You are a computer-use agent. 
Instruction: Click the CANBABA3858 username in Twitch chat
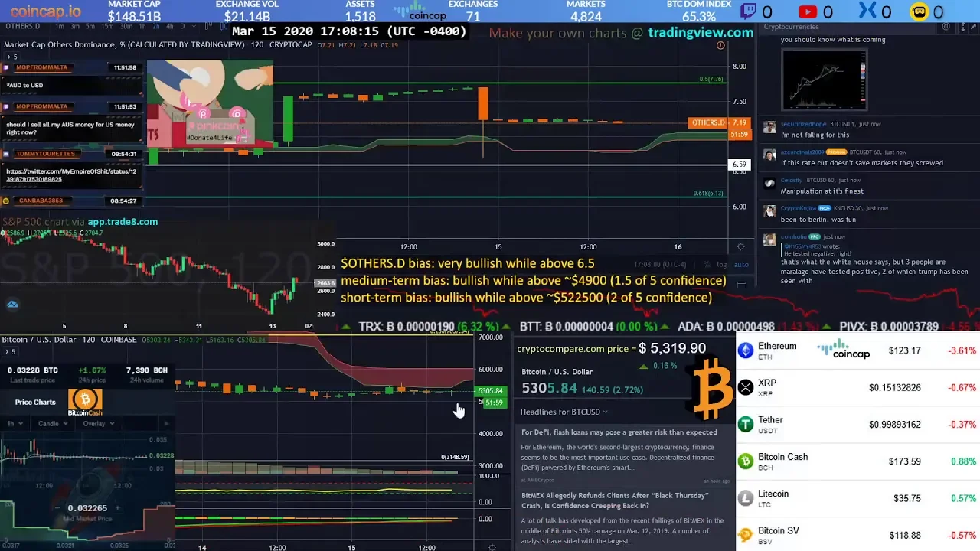tap(41, 201)
